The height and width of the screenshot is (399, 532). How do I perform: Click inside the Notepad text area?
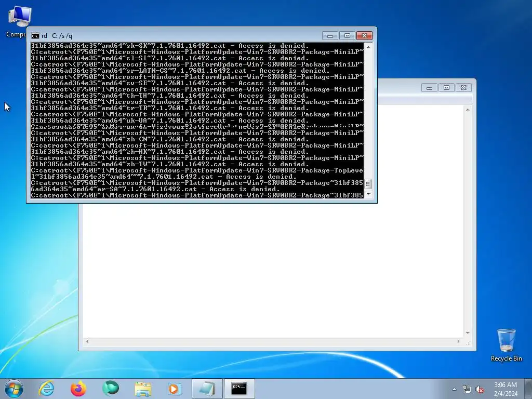coord(273,270)
